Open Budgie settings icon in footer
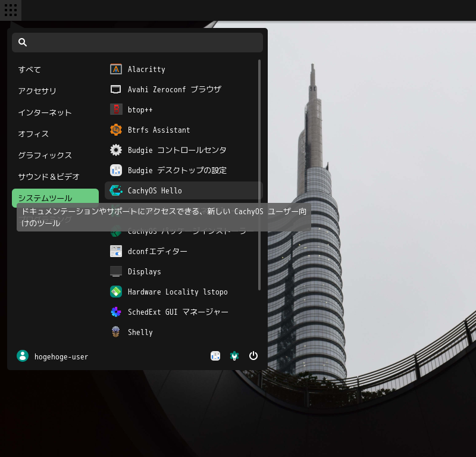The image size is (476, 457). coord(215,356)
